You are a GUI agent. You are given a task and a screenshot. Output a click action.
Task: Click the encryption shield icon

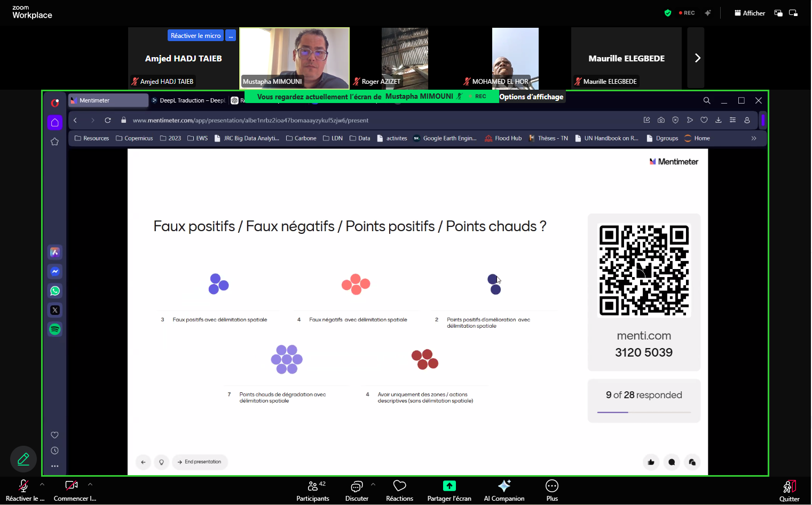667,13
